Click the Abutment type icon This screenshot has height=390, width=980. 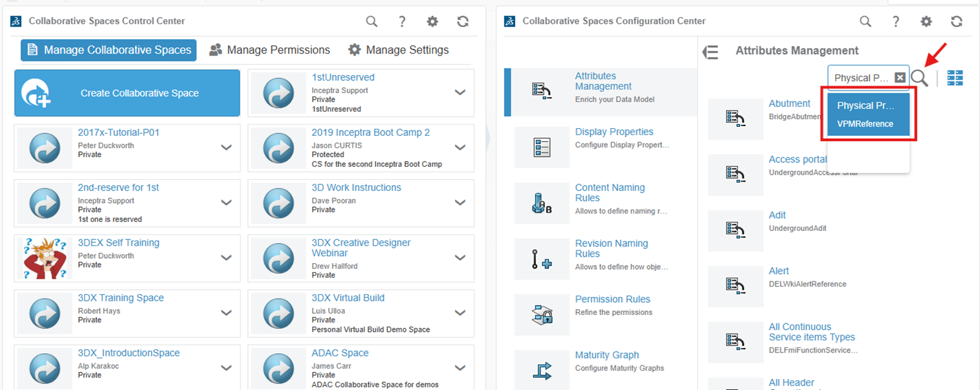(x=735, y=119)
